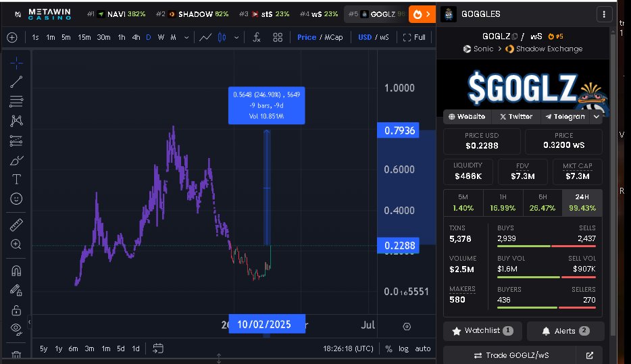The image size is (631, 364).
Task: Open the forecasting and position tools
Action: click(x=16, y=140)
